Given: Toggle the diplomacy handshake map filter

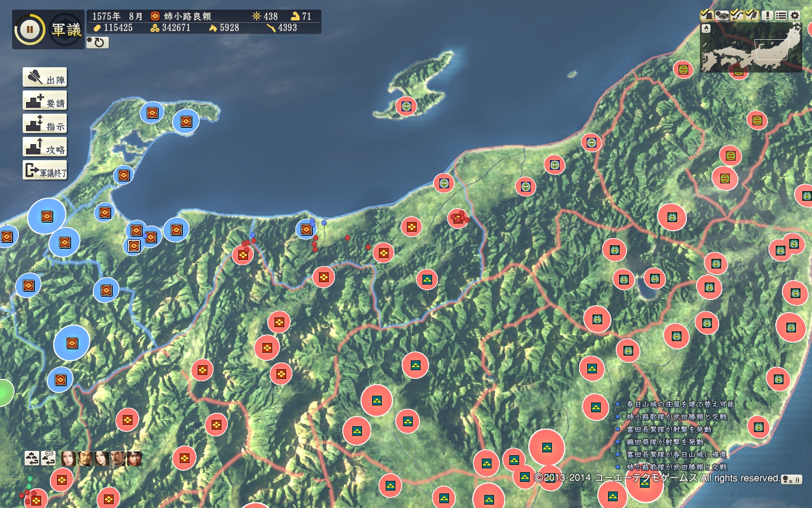Looking at the screenshot, I should (x=722, y=15).
